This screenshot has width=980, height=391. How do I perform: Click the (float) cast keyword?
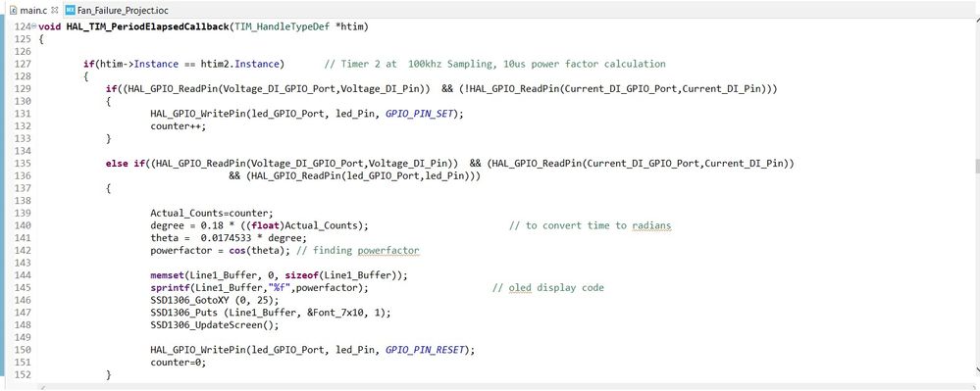coord(265,225)
